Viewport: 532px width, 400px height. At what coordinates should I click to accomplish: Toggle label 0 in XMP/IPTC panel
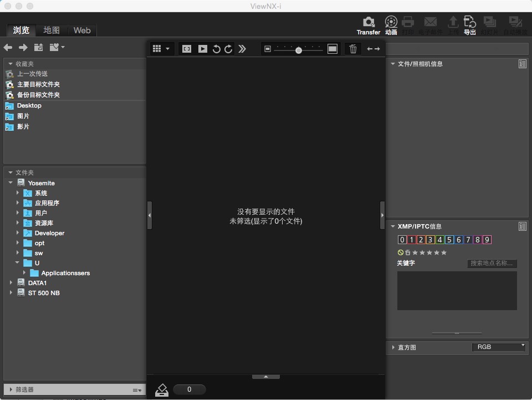point(402,240)
